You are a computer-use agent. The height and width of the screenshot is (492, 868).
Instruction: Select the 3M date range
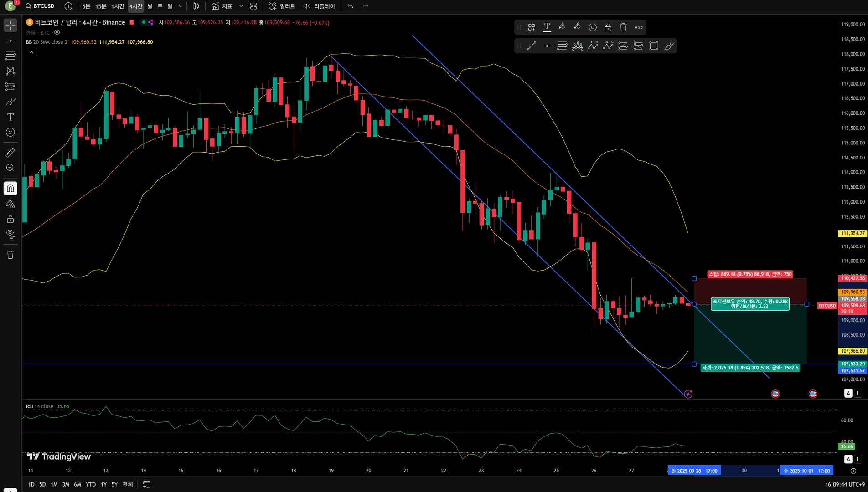pos(66,484)
